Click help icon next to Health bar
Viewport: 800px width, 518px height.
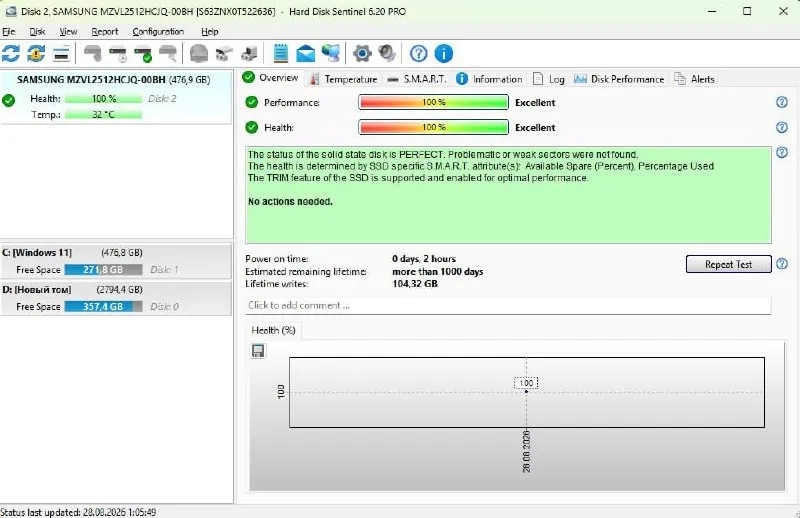tap(782, 127)
